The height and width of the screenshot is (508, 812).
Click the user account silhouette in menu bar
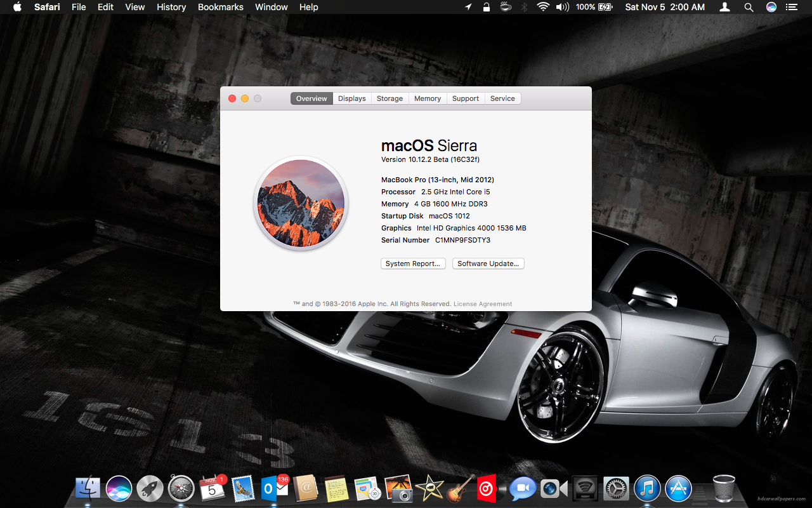point(724,7)
